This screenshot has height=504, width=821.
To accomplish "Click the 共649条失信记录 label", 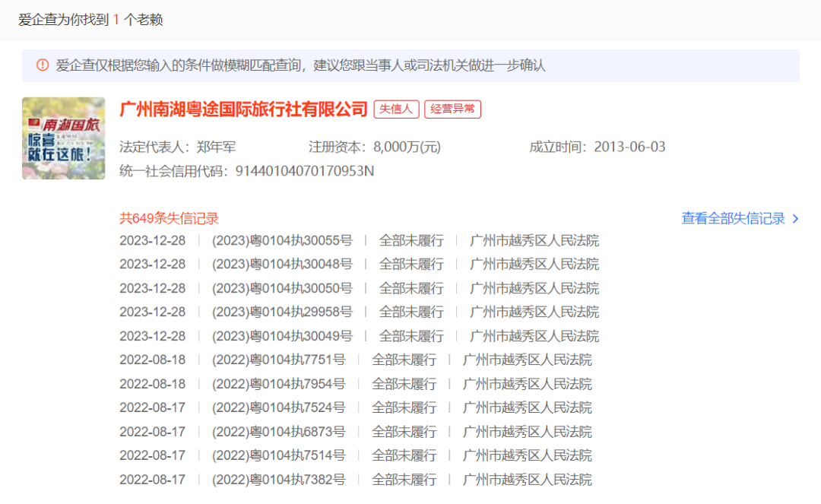I will click(169, 217).
